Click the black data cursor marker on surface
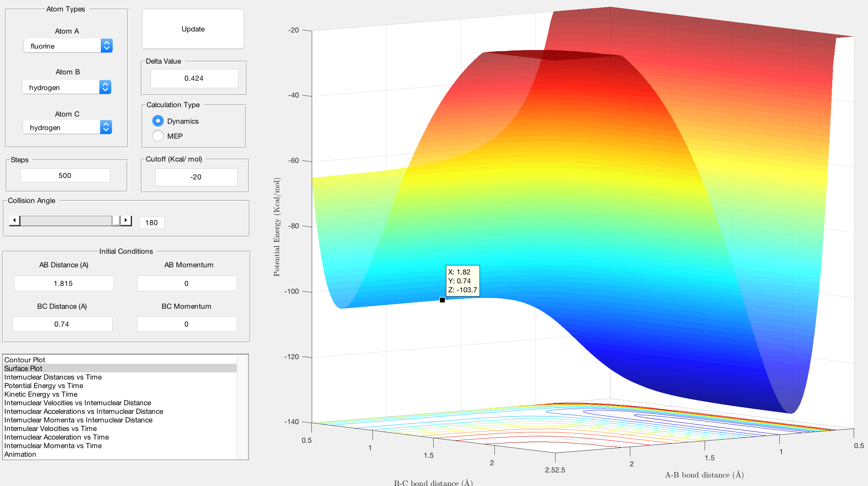The width and height of the screenshot is (868, 486). (x=442, y=300)
